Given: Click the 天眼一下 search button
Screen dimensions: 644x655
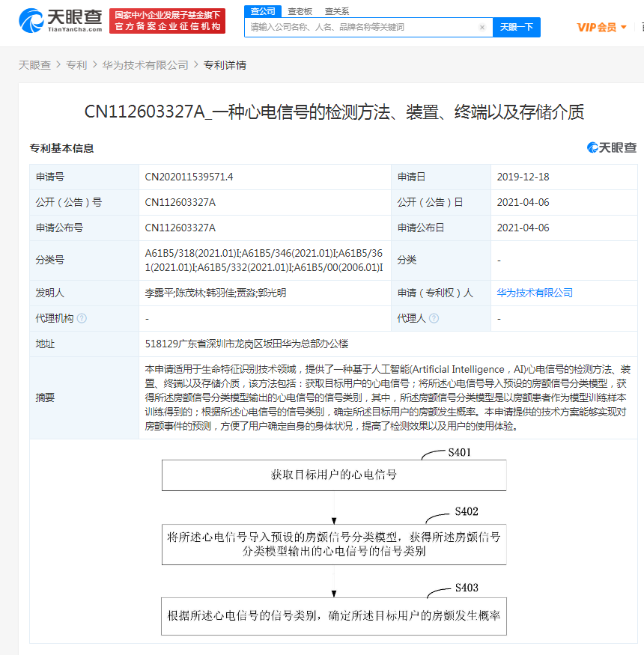Looking at the screenshot, I should [517, 27].
